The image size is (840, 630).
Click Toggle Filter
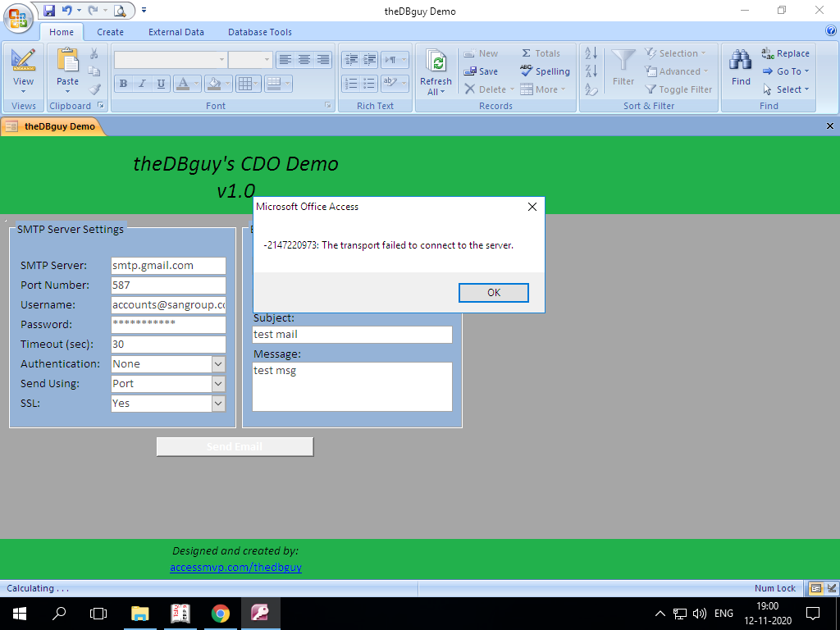[678, 89]
